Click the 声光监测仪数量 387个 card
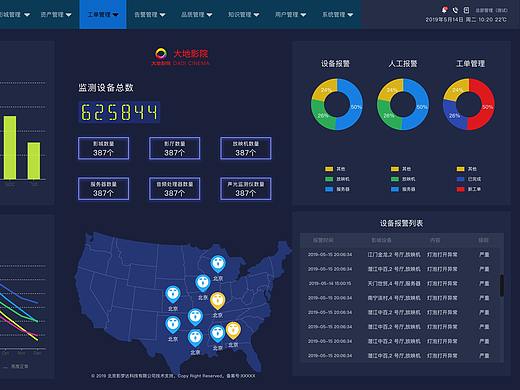This screenshot has width=520, height=390. [246, 189]
